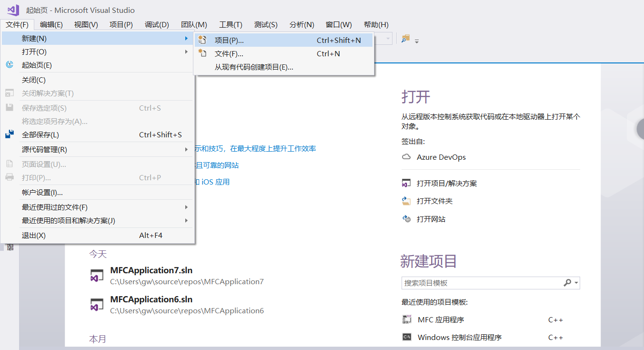Click the start page icon beside 起始页(E)

10,65
